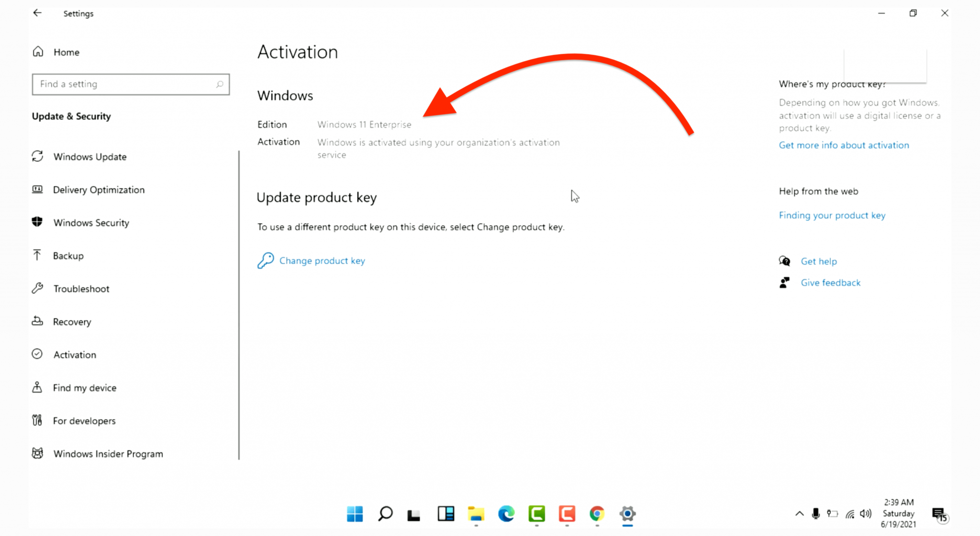Screen dimensions: 980x536
Task: Show hidden system tray icons
Action: click(799, 514)
